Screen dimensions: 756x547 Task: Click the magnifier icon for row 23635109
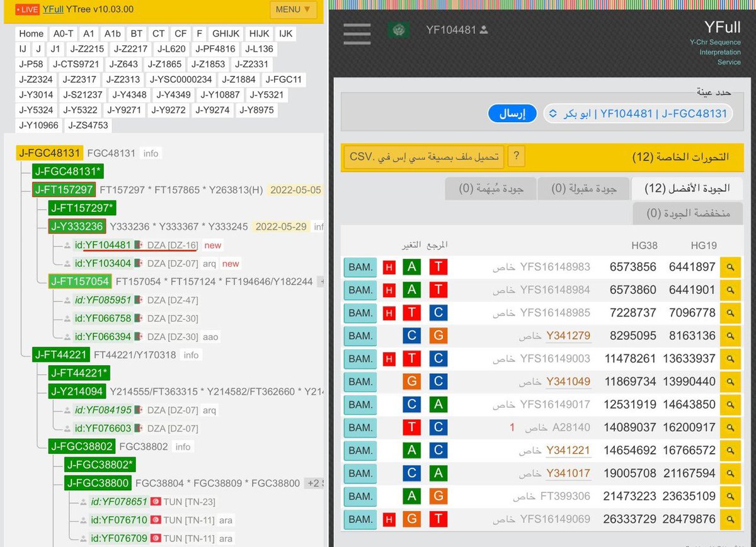[x=730, y=496]
